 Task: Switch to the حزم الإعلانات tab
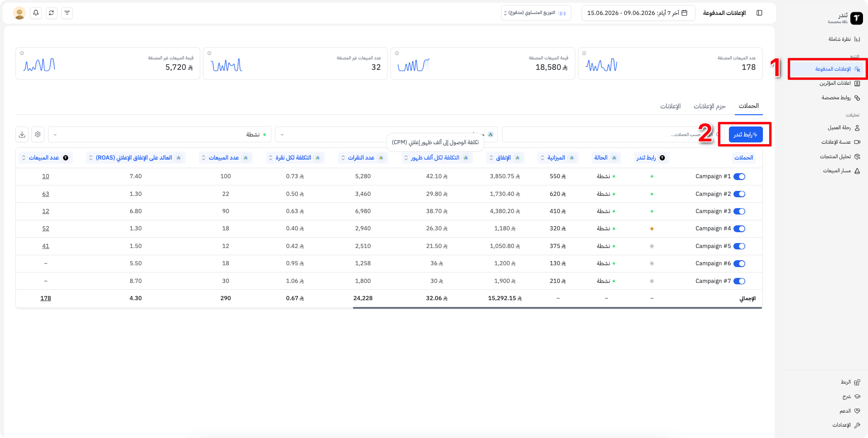click(x=709, y=106)
